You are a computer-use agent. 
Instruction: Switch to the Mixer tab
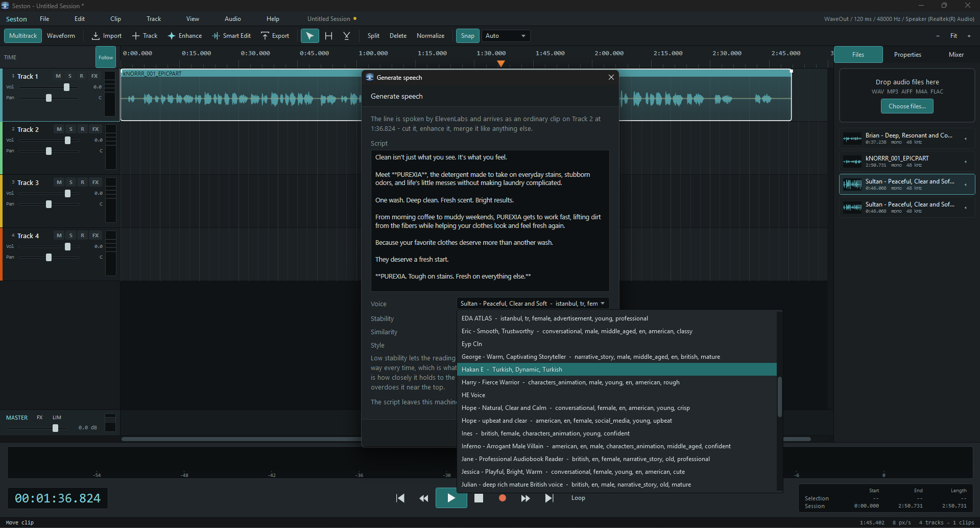pyautogui.click(x=956, y=55)
